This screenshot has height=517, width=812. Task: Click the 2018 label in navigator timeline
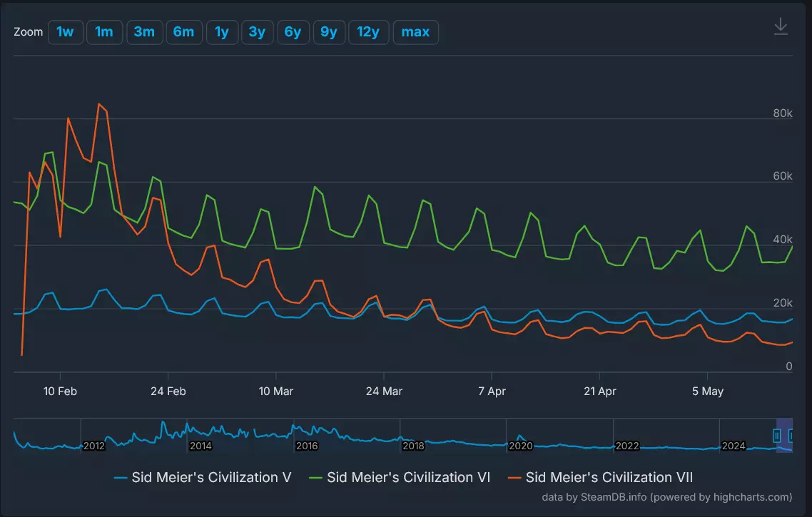click(x=413, y=446)
